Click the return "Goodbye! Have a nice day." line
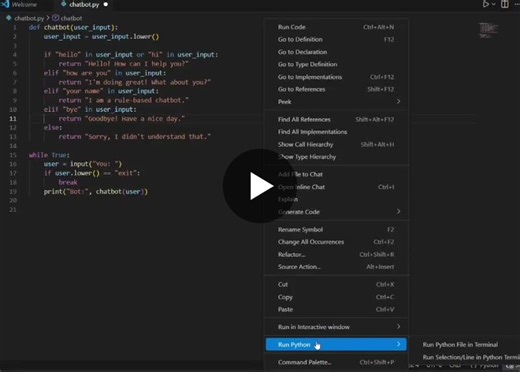Viewport: 520px width, 372px height. tap(122, 119)
